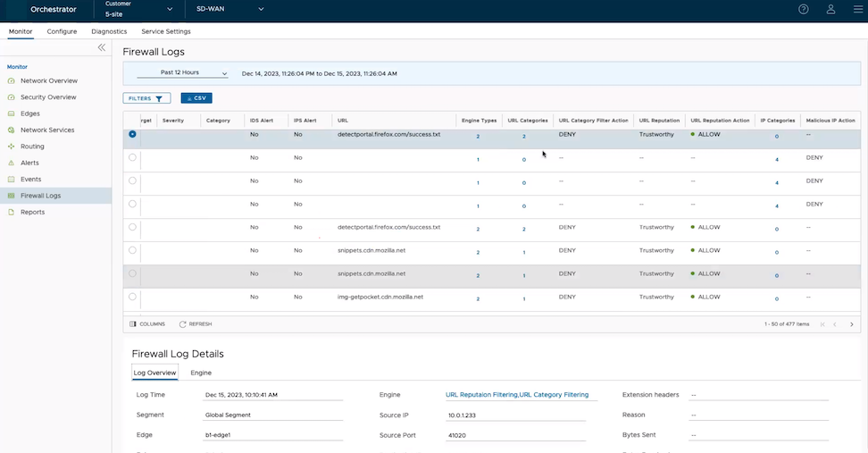Switch to the Engine details tab
Image resolution: width=868 pixels, height=453 pixels.
pyautogui.click(x=201, y=373)
